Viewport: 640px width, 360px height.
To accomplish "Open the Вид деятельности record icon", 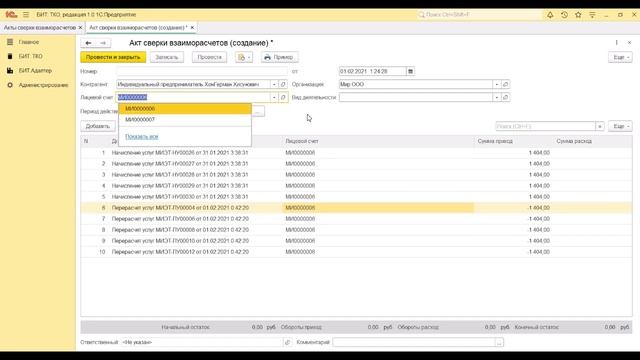I will [x=505, y=97].
